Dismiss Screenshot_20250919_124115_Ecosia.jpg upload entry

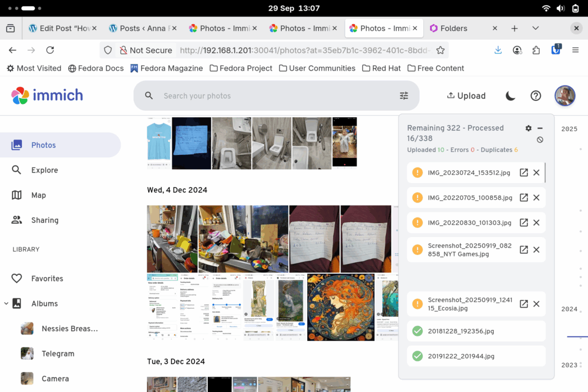(x=536, y=304)
